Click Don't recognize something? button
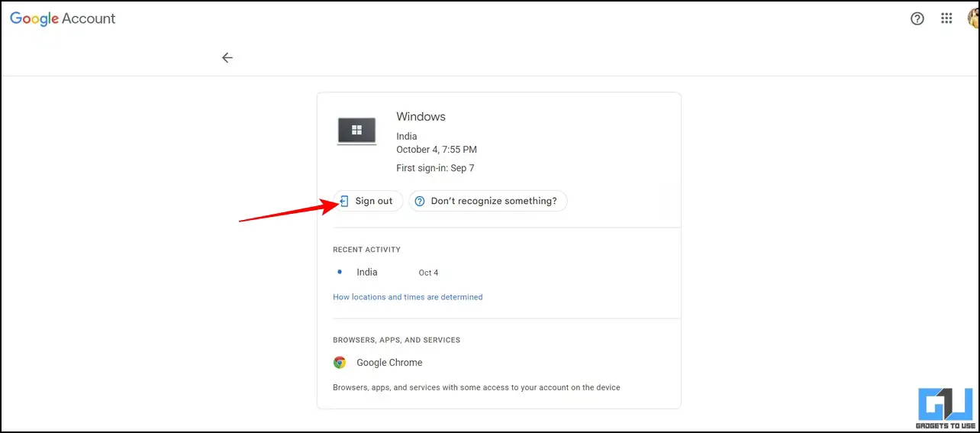 (x=488, y=201)
